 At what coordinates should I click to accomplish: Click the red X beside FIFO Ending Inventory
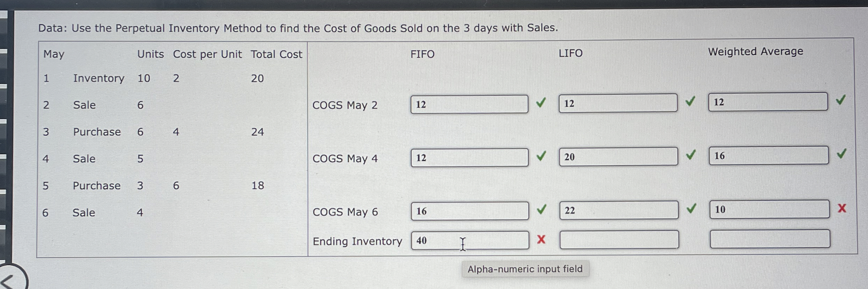[541, 240]
